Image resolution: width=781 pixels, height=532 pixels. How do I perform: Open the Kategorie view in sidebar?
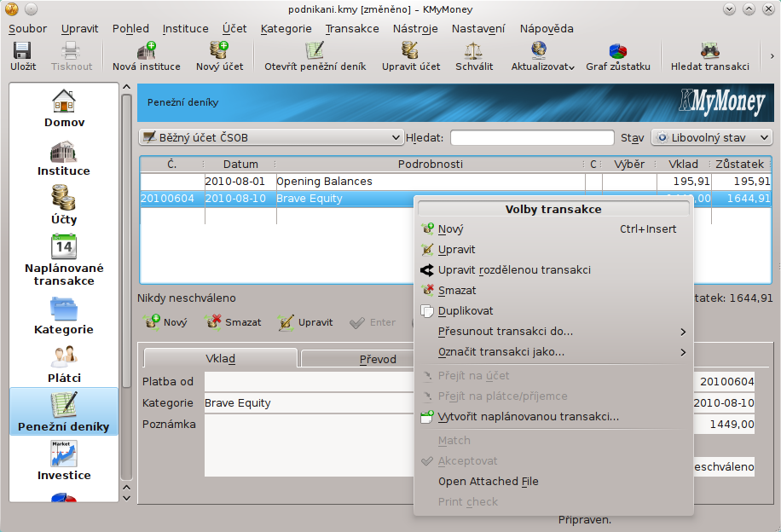coord(64,316)
